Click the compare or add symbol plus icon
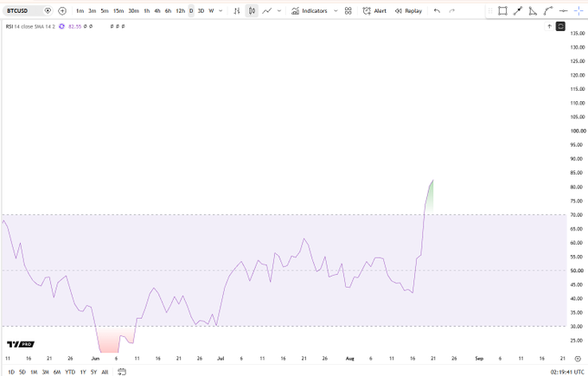Image resolution: width=588 pixels, height=376 pixels. tap(62, 11)
